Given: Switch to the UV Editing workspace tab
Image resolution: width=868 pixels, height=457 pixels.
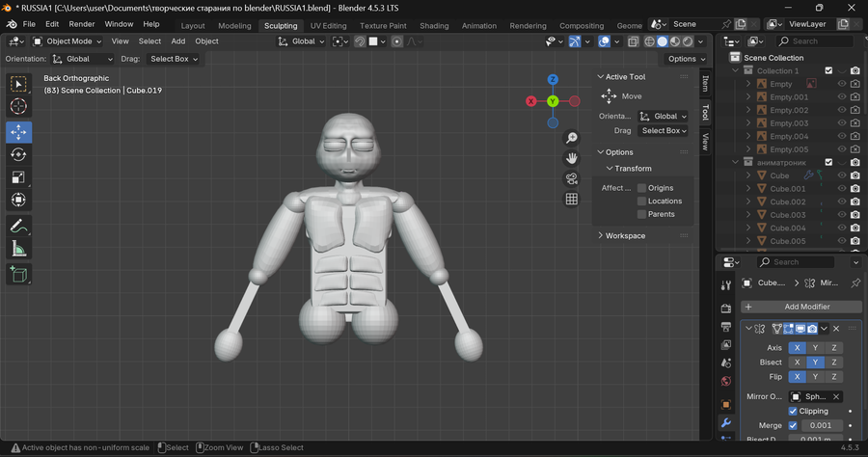Looking at the screenshot, I should pyautogui.click(x=328, y=26).
